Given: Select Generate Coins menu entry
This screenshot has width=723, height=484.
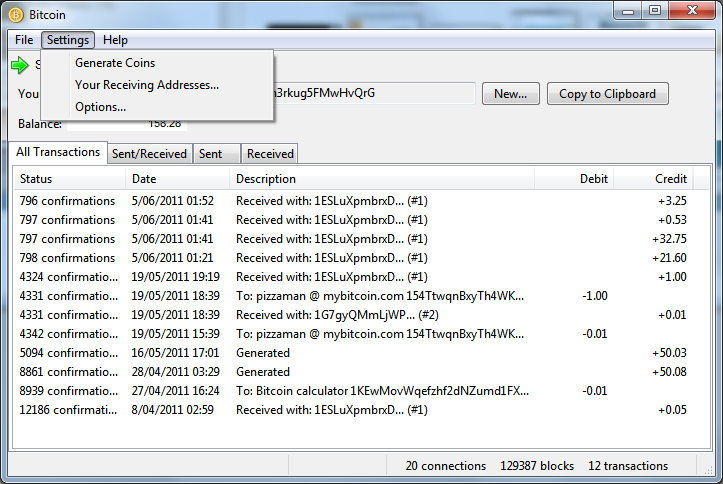Looking at the screenshot, I should 115,63.
